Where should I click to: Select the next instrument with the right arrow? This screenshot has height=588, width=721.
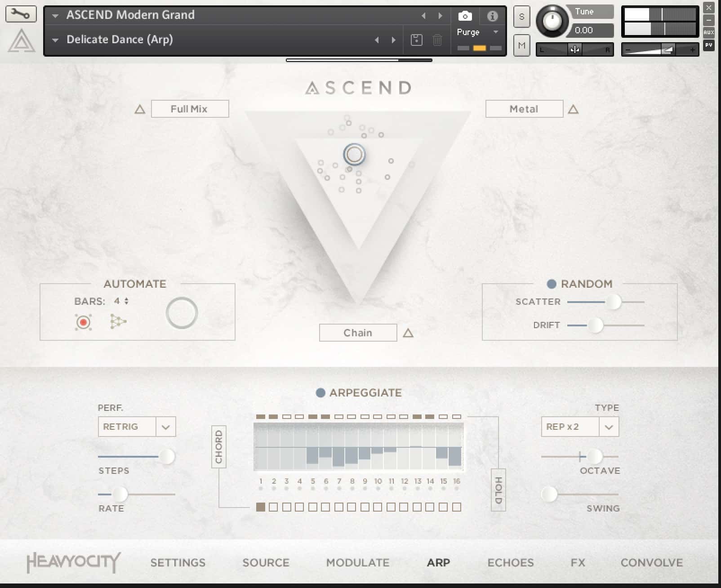[x=440, y=16]
